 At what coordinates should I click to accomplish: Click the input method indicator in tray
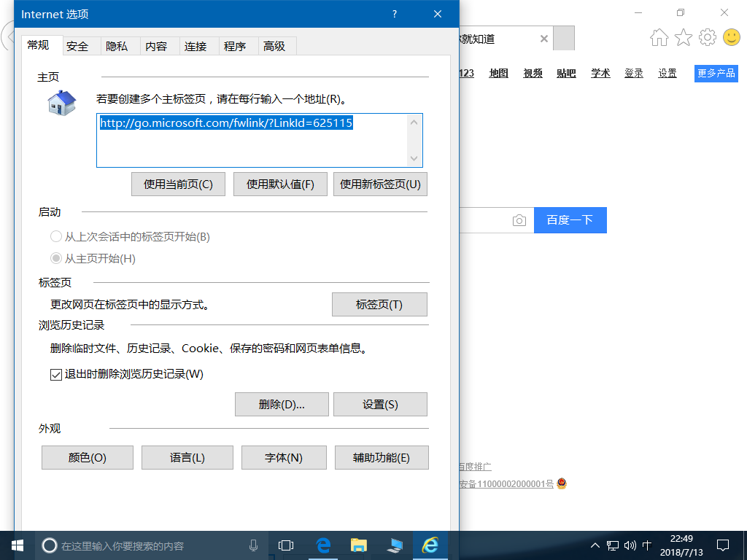tap(647, 545)
